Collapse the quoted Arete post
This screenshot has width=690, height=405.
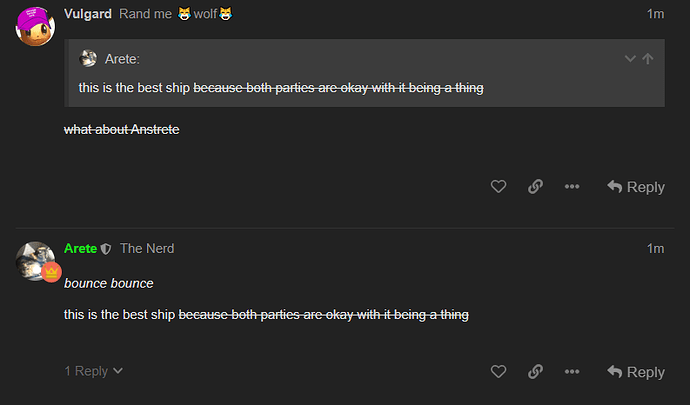pyautogui.click(x=630, y=59)
